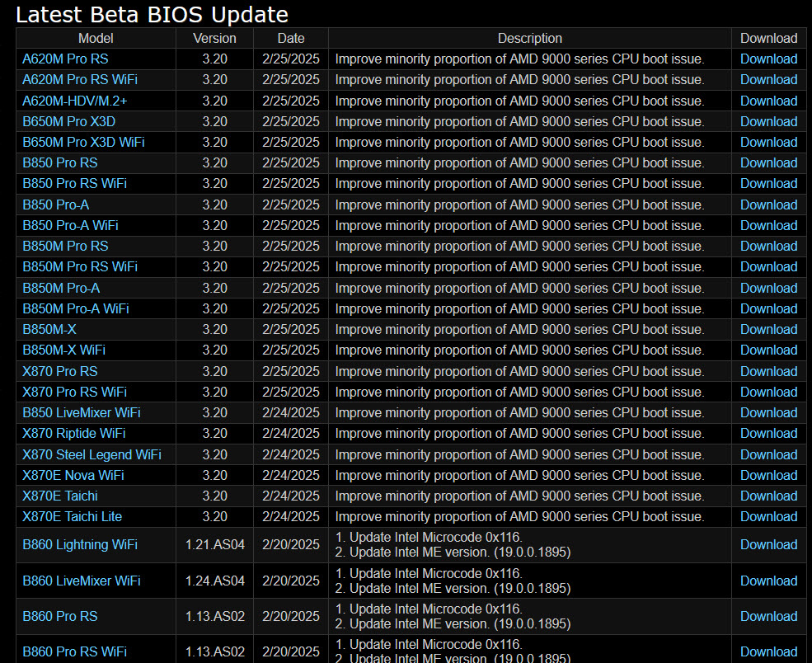Screen dimensions: 812x663
Task: Open the X870 Pro RS WiFi link
Action: coord(74,393)
